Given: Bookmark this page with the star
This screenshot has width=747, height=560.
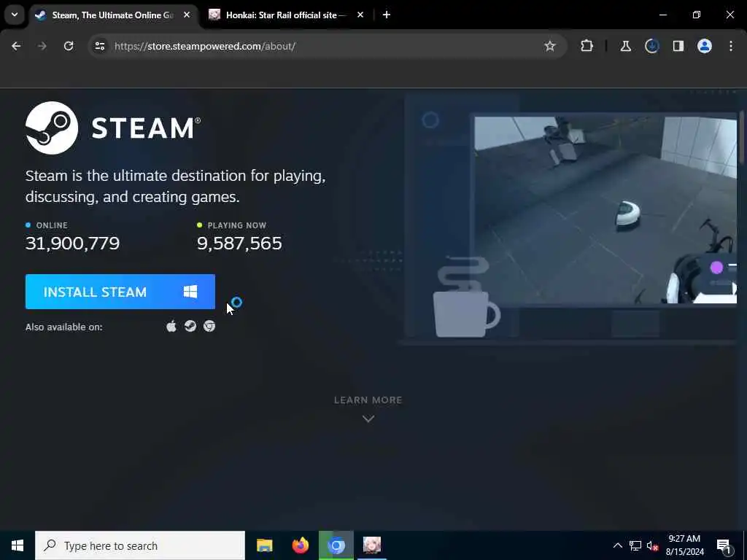Looking at the screenshot, I should (550, 46).
